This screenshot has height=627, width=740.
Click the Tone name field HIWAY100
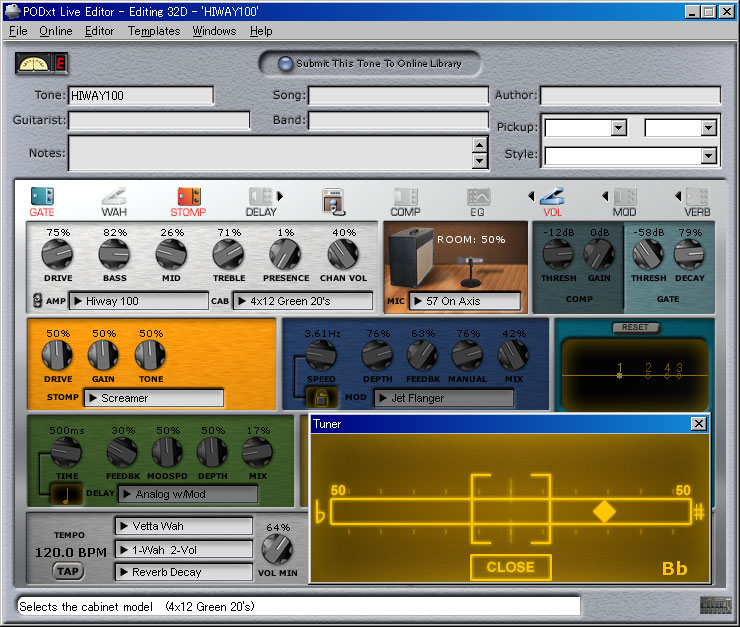[x=141, y=96]
